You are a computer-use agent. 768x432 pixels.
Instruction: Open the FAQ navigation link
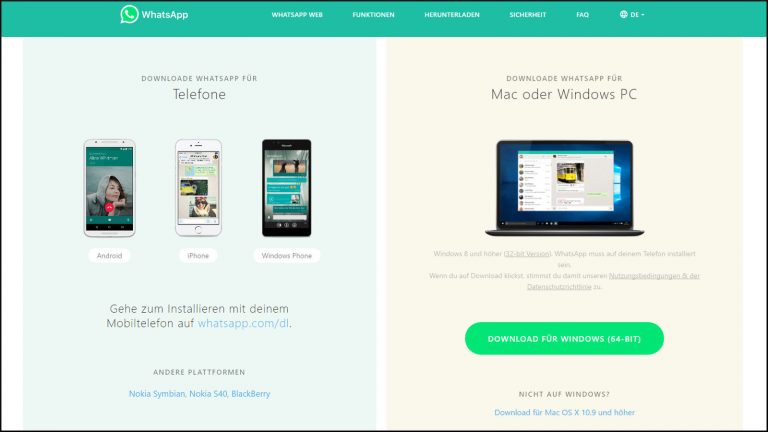click(582, 15)
